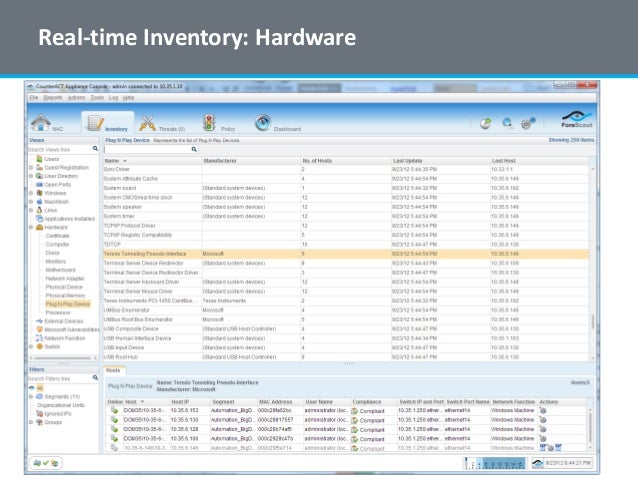Screen dimensions: 638x479
Task: Select Physical Memory under Hardware
Action: click(65, 296)
